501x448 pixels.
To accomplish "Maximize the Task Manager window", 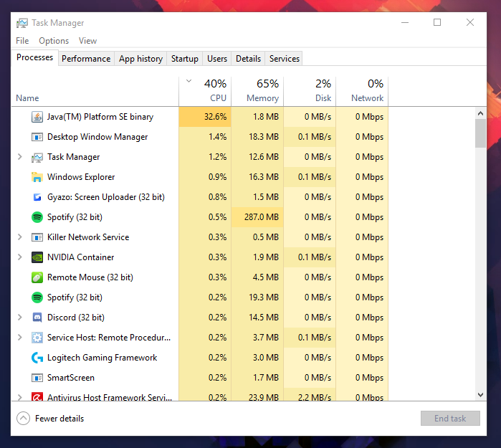I will coord(437,22).
